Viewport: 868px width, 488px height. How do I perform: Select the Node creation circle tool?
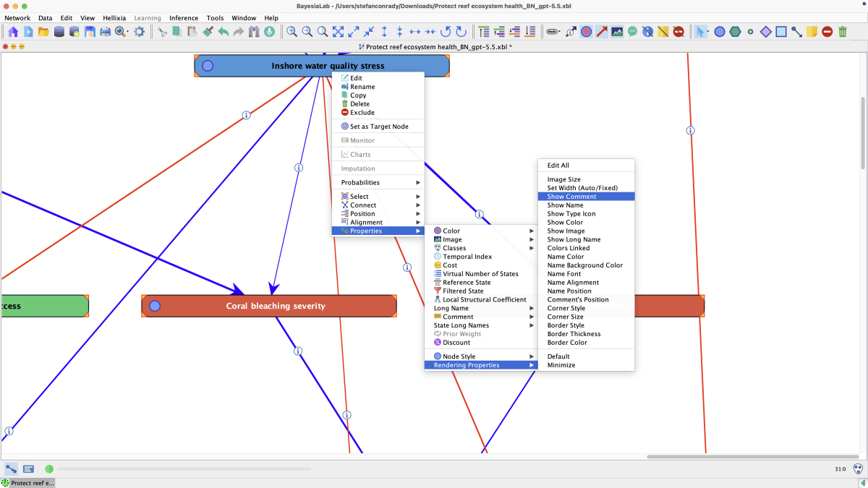pyautogui.click(x=720, y=32)
